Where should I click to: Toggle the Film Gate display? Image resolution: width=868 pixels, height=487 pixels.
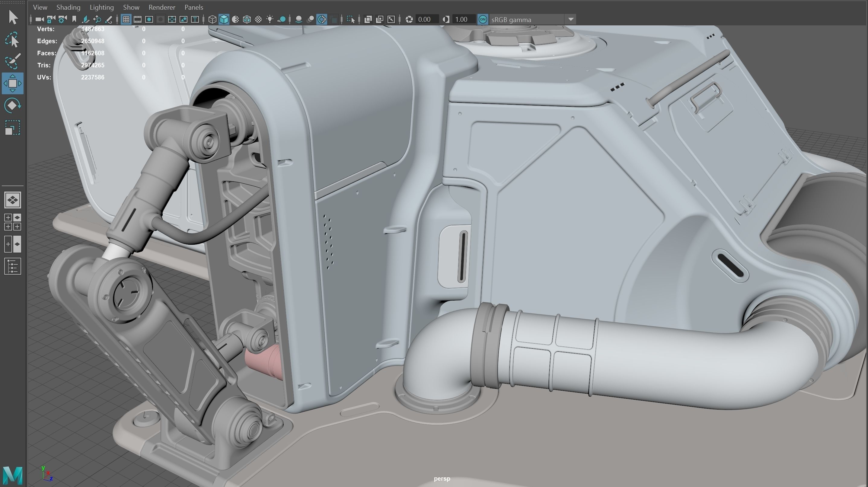pos(138,20)
